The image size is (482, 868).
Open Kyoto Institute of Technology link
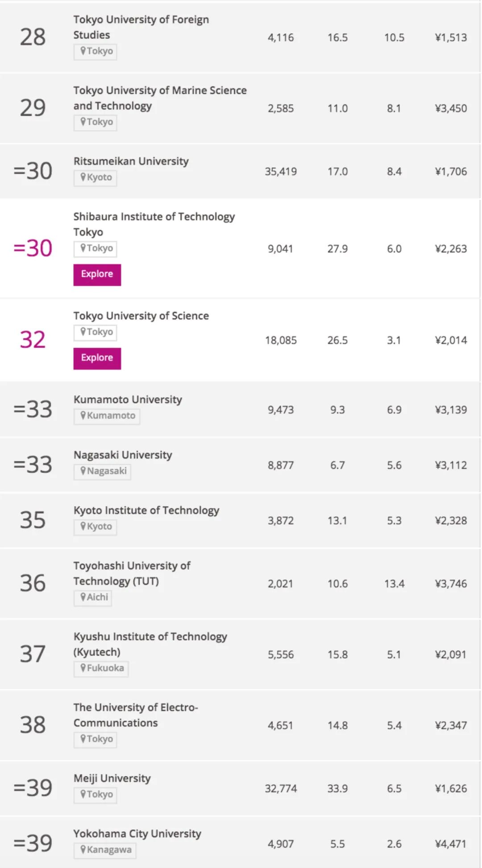[146, 510]
